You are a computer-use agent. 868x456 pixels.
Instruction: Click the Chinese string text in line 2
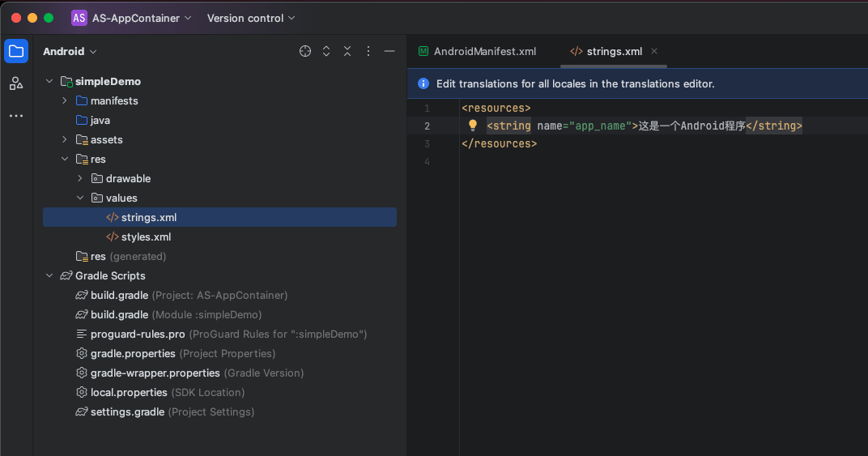pyautogui.click(x=692, y=126)
